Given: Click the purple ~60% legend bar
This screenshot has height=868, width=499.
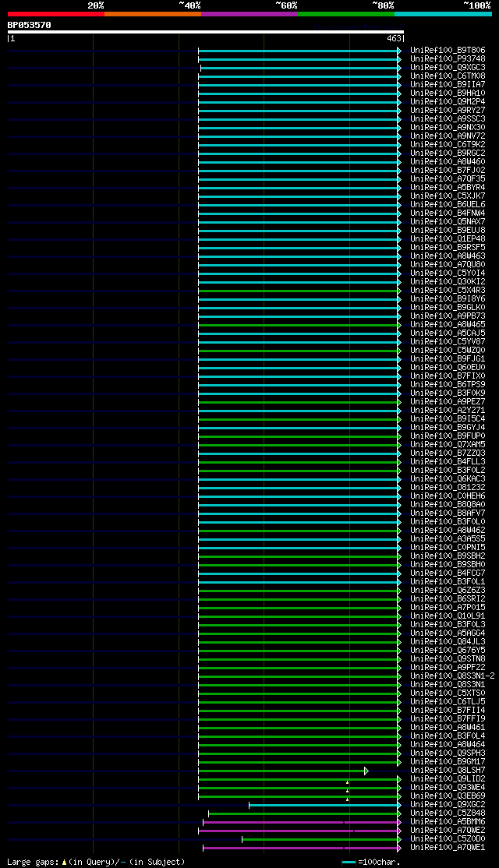Looking at the screenshot, I should 249,14.
